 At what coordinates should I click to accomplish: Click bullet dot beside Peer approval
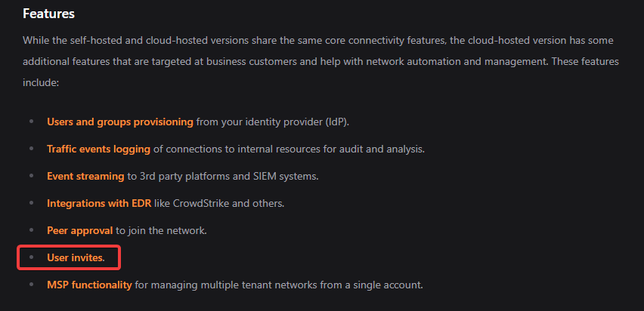point(31,230)
